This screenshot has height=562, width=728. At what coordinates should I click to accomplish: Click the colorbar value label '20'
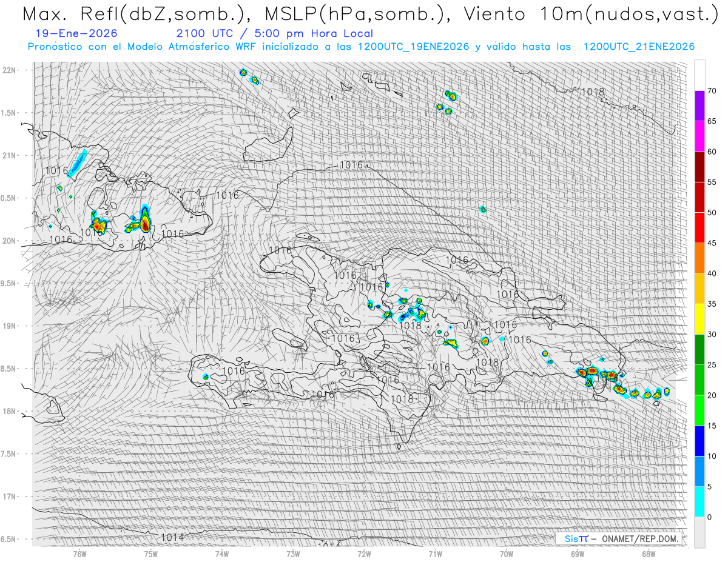coord(712,395)
